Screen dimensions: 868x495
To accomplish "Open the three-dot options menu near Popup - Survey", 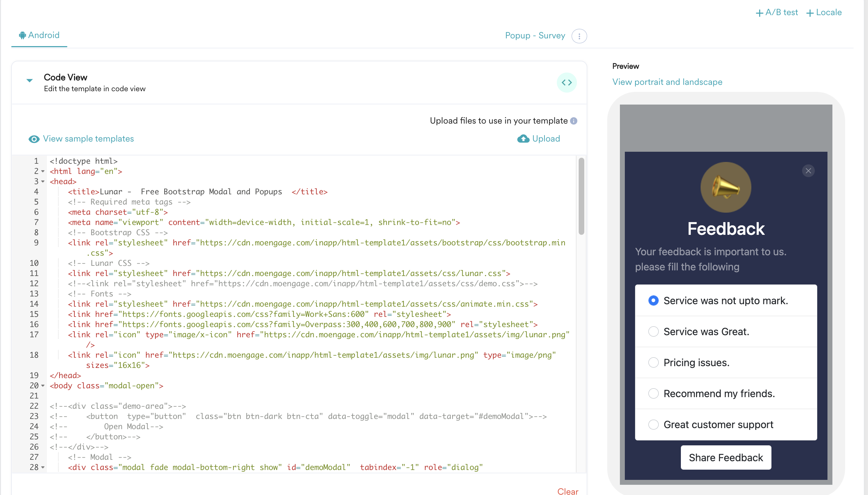I will [579, 36].
